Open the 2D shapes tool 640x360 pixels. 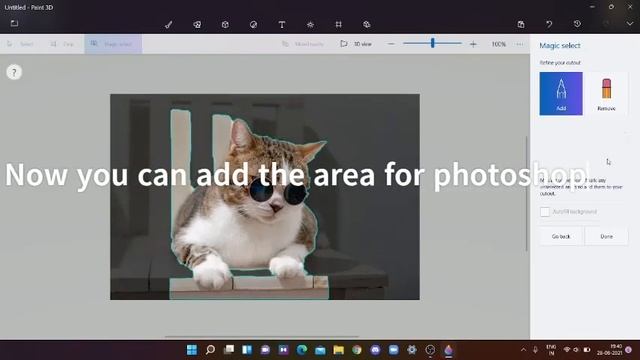(197, 24)
